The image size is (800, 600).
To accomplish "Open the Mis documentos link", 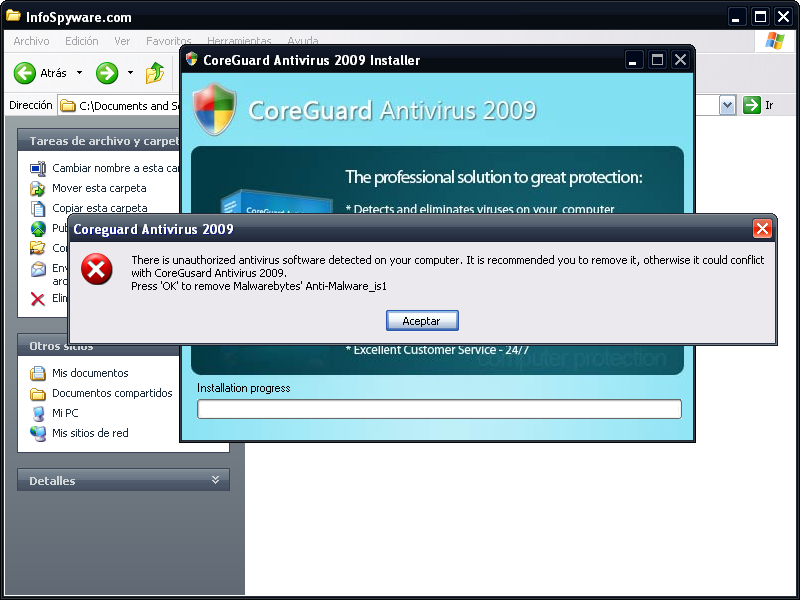I will click(x=90, y=373).
